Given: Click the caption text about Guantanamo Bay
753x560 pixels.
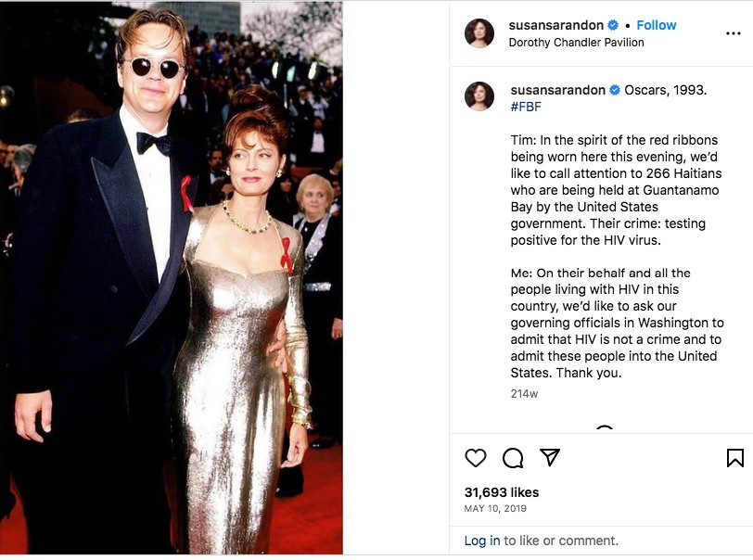Looking at the screenshot, I should pyautogui.click(x=617, y=190).
